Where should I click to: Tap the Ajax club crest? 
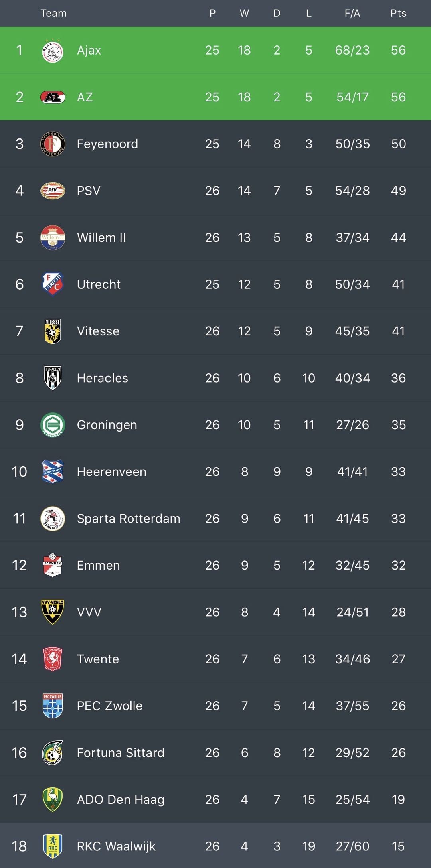(x=53, y=50)
